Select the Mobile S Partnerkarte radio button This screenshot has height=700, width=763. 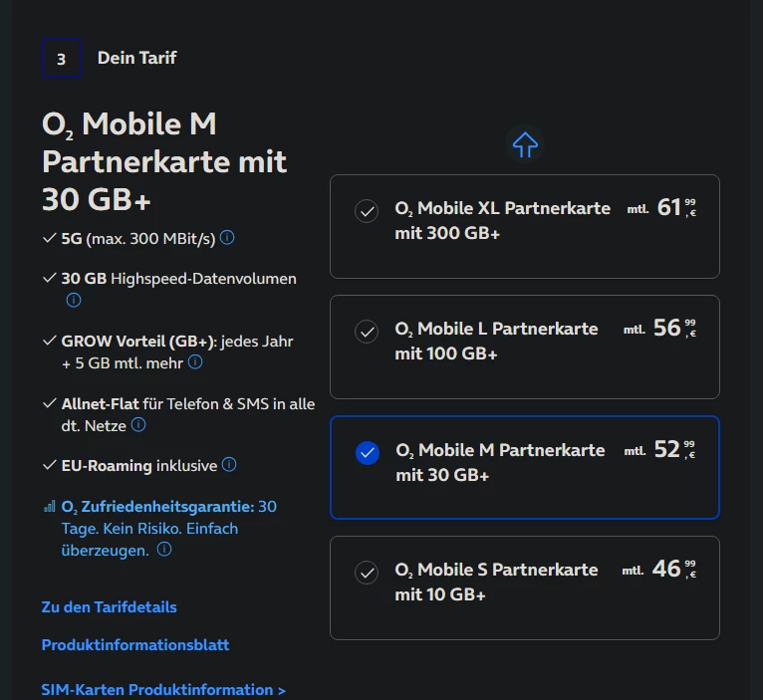point(367,572)
